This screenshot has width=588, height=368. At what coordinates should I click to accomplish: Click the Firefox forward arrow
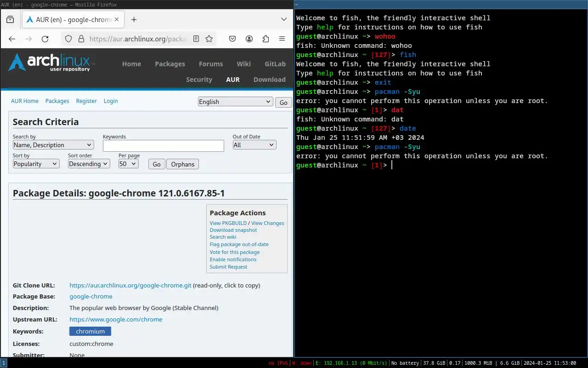pos(28,39)
